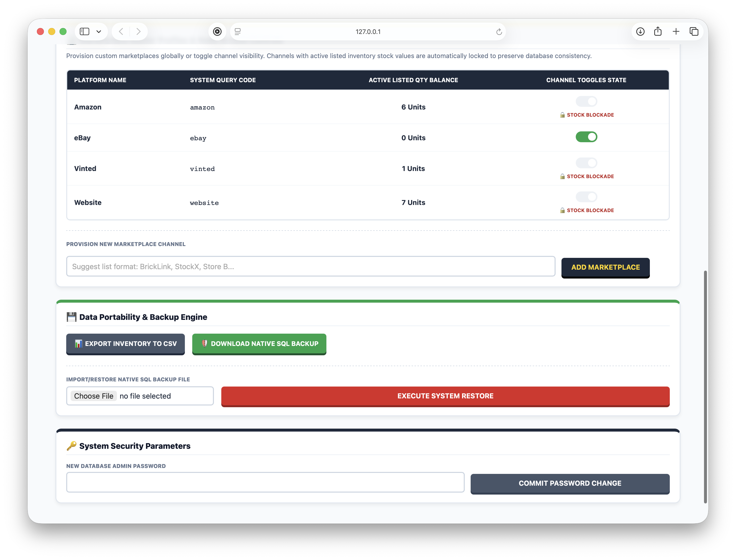Viewport: 736px width, 560px height.
Task: Toggle the Safari sidebar icon
Action: pyautogui.click(x=84, y=32)
